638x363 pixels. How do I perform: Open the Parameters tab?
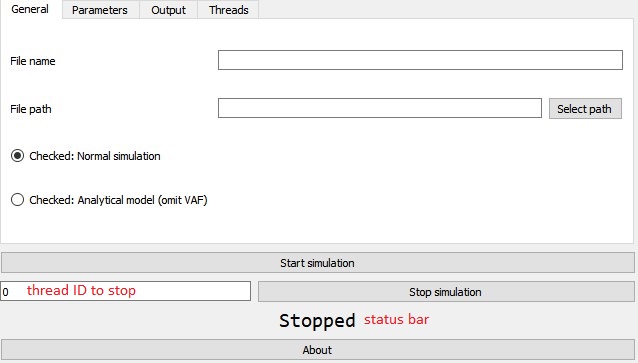[x=100, y=10]
